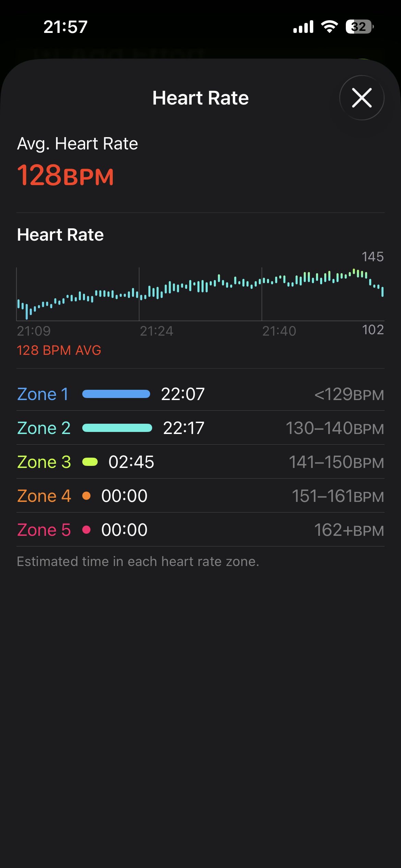This screenshot has width=401, height=868.
Task: Tap the Zone 1 label
Action: (43, 394)
